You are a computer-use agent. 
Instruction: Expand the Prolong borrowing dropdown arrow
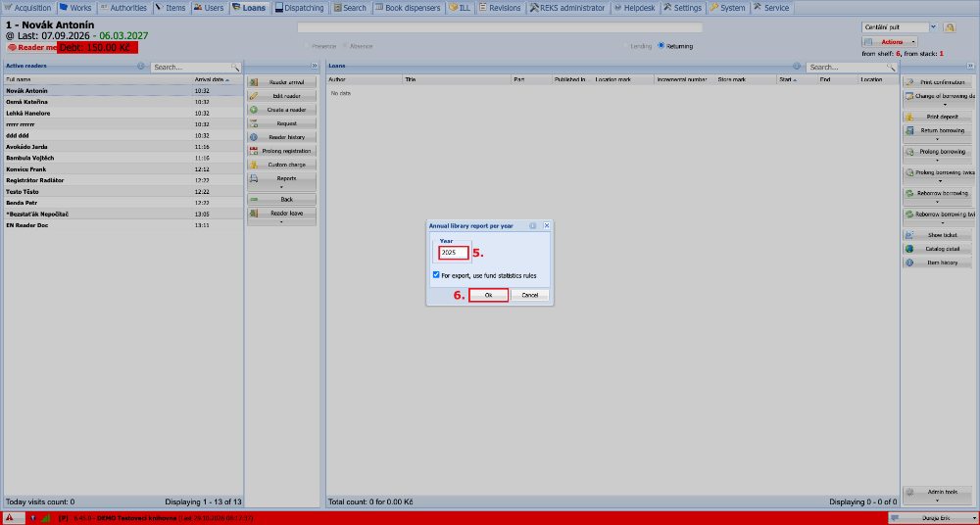point(937,160)
